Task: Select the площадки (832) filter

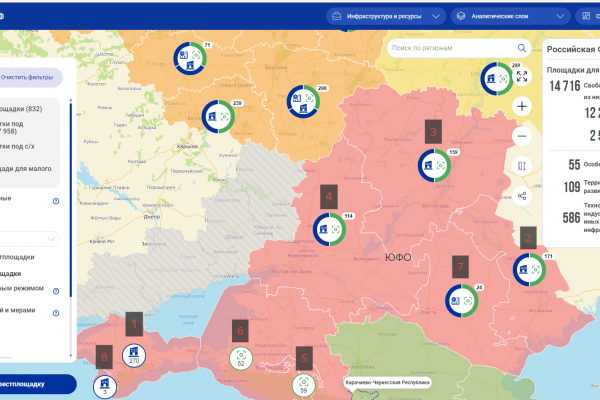Action: tap(21, 109)
